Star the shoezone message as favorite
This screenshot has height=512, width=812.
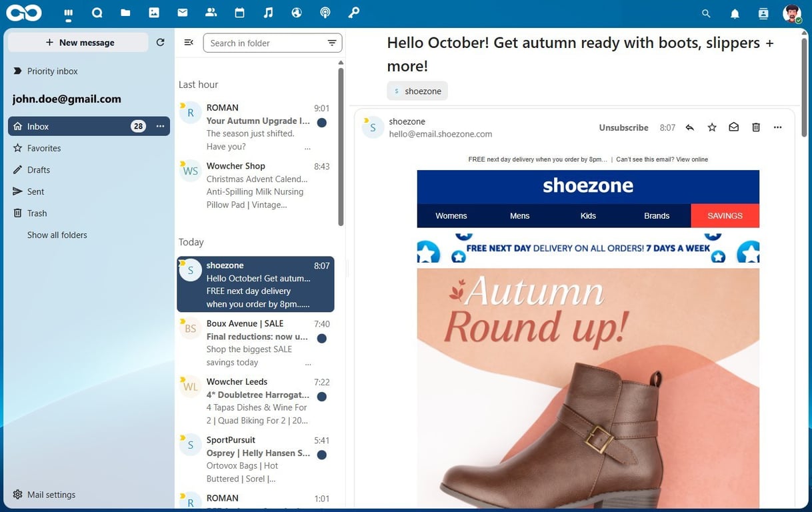(x=712, y=127)
